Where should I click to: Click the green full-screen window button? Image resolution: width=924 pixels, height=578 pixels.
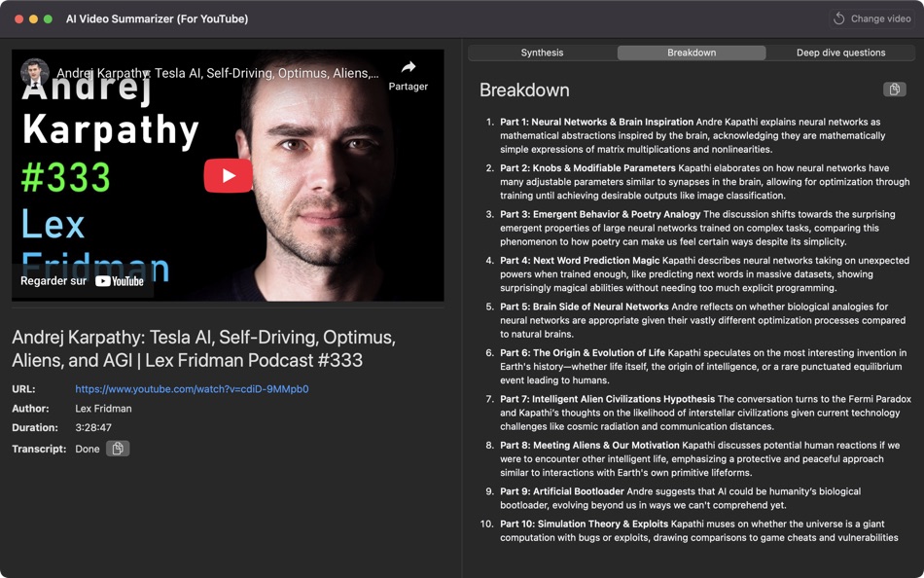[x=48, y=18]
